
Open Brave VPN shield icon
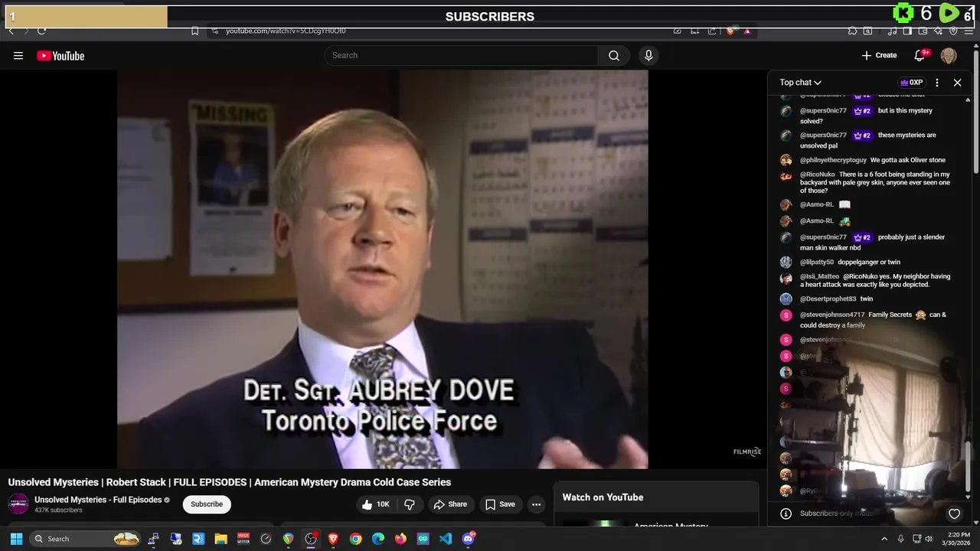pos(953,31)
